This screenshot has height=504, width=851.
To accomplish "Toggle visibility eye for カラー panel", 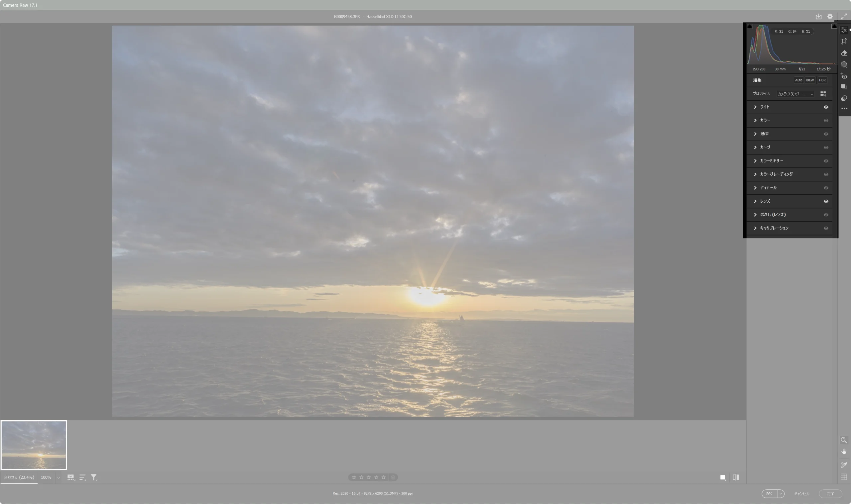I will coord(826,121).
